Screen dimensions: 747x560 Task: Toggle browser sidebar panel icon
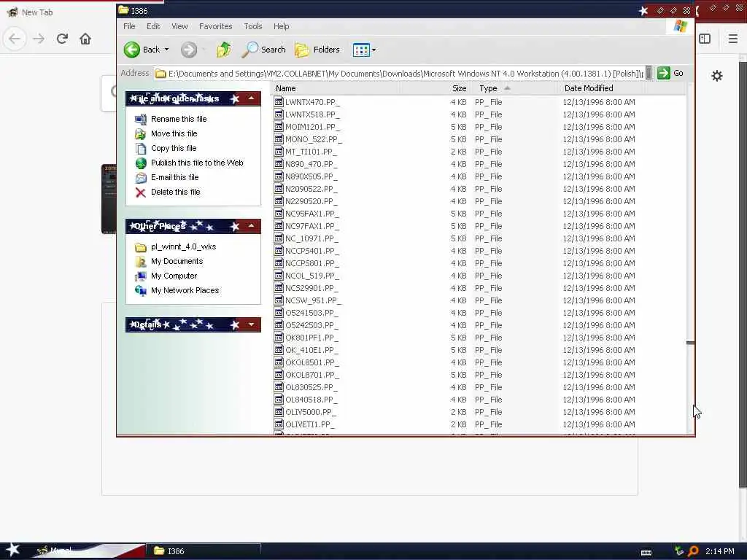(705, 39)
